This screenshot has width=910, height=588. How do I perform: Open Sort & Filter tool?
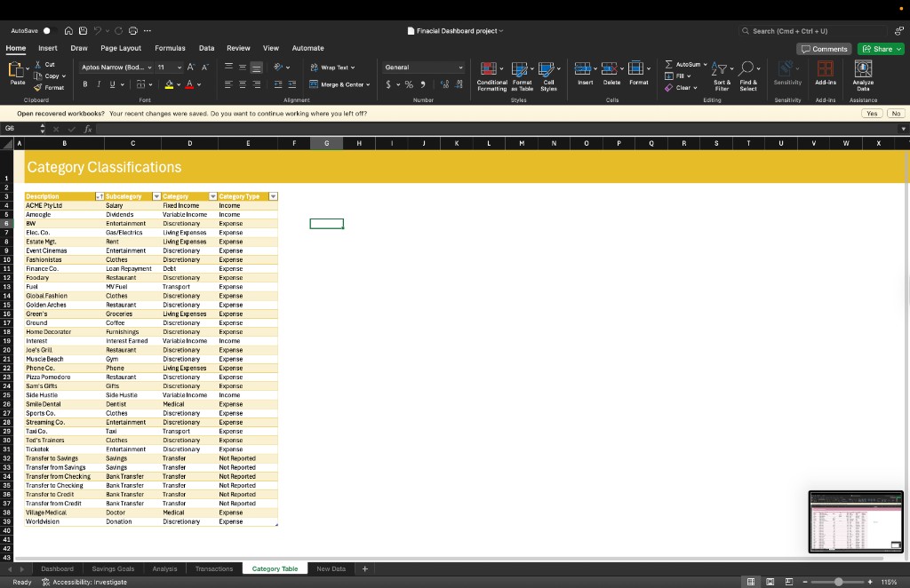point(722,69)
